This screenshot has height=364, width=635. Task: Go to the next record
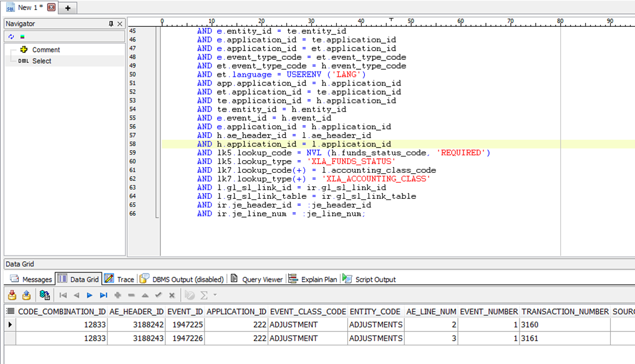[89, 294]
